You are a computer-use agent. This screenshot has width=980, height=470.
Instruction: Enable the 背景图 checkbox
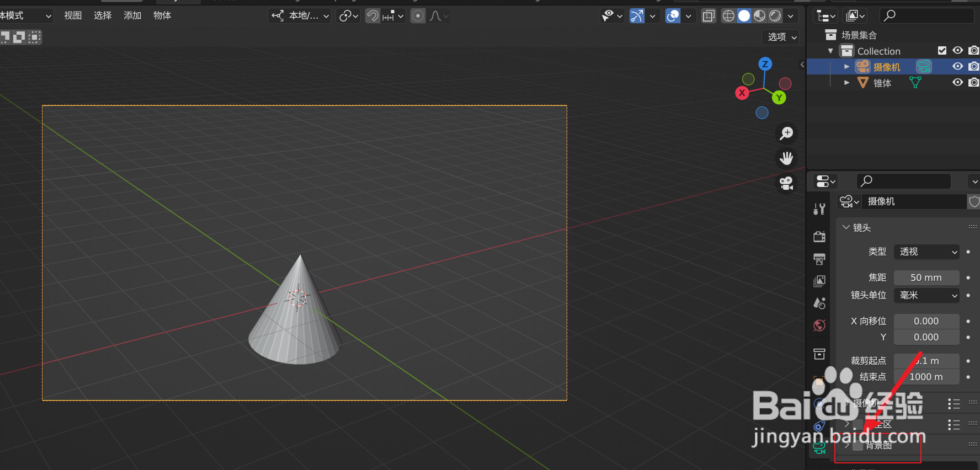858,445
